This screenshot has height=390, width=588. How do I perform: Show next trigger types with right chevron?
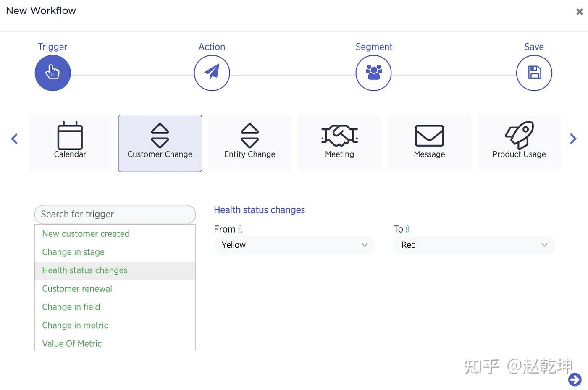pos(573,139)
